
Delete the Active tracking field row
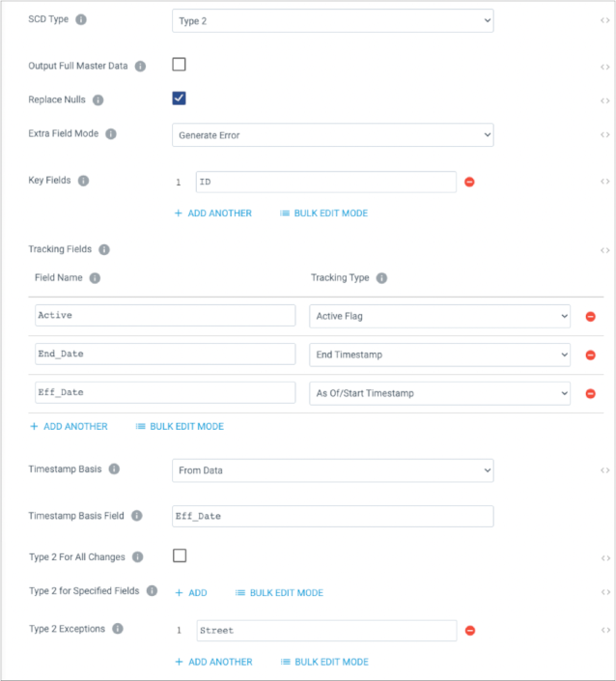coord(590,317)
